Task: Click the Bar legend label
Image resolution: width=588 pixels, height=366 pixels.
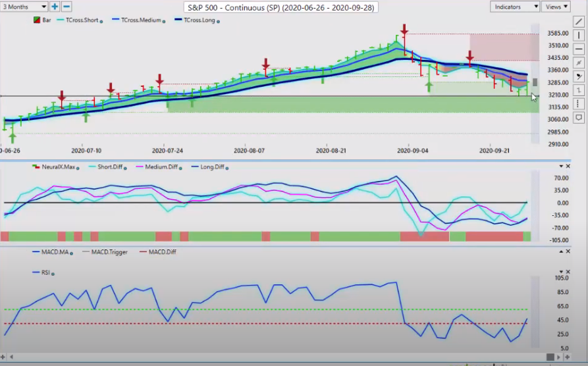Action: [x=47, y=20]
